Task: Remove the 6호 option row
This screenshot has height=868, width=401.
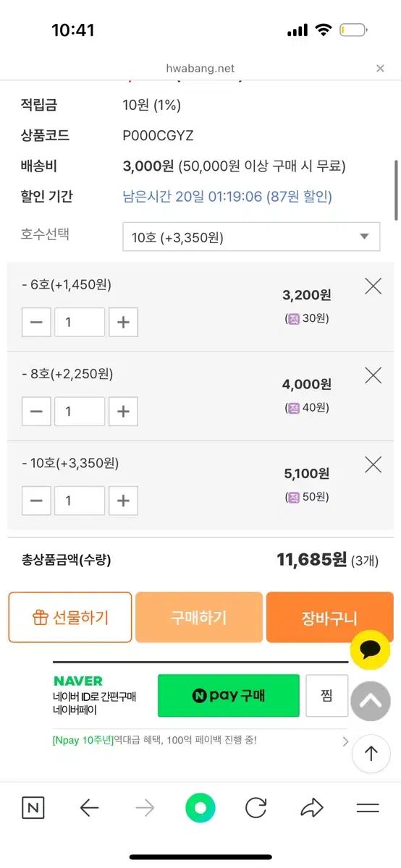Action: click(373, 286)
